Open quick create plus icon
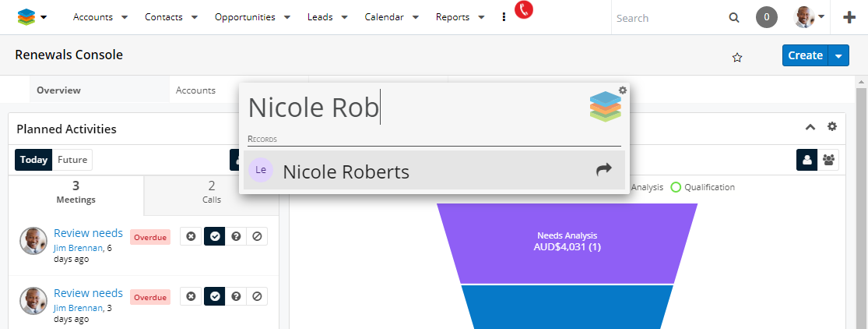868x329 pixels. click(849, 17)
